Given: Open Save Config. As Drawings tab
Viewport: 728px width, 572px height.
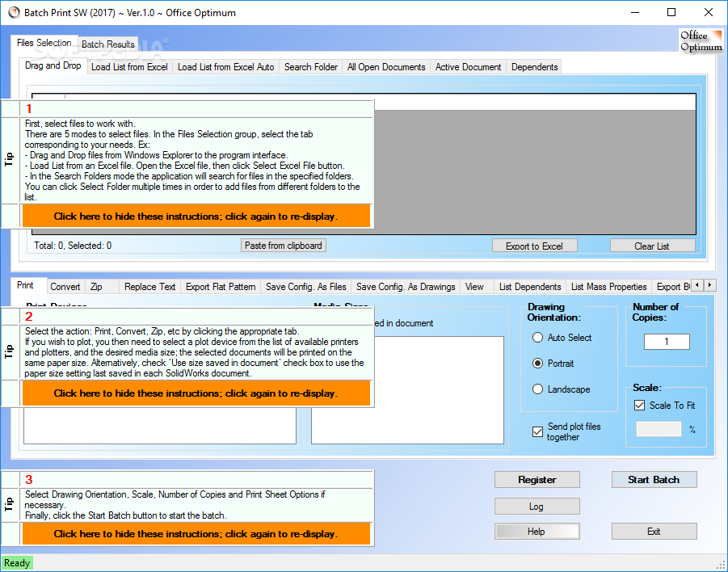Looking at the screenshot, I should (406, 287).
